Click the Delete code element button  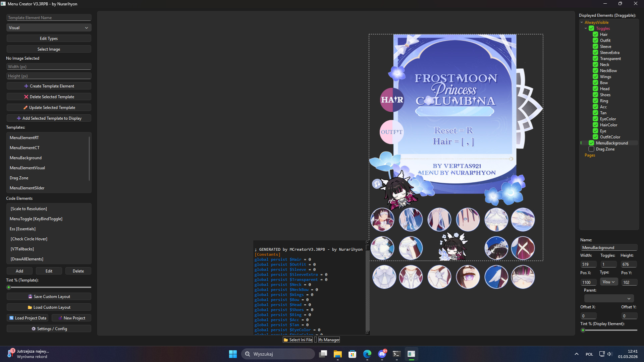point(78,271)
